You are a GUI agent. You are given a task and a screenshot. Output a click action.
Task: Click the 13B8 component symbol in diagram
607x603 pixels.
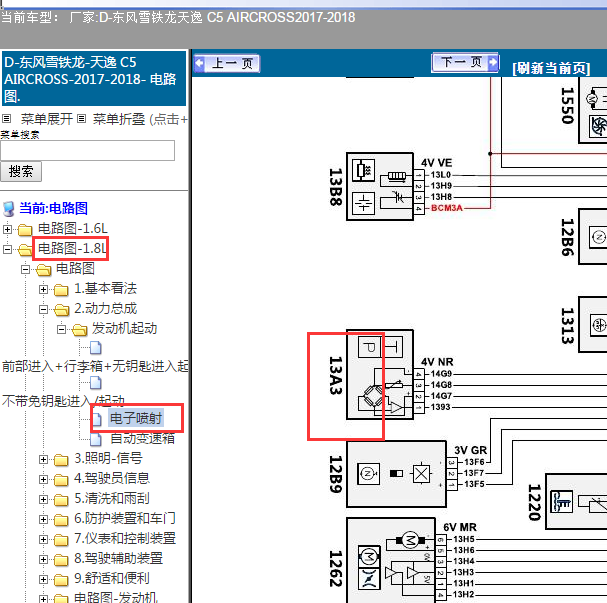click(380, 187)
